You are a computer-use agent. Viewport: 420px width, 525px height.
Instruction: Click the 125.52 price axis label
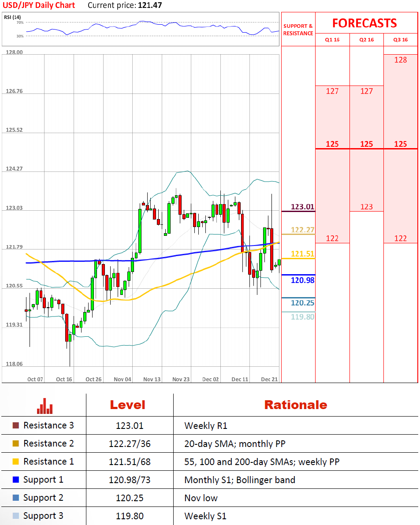15,130
